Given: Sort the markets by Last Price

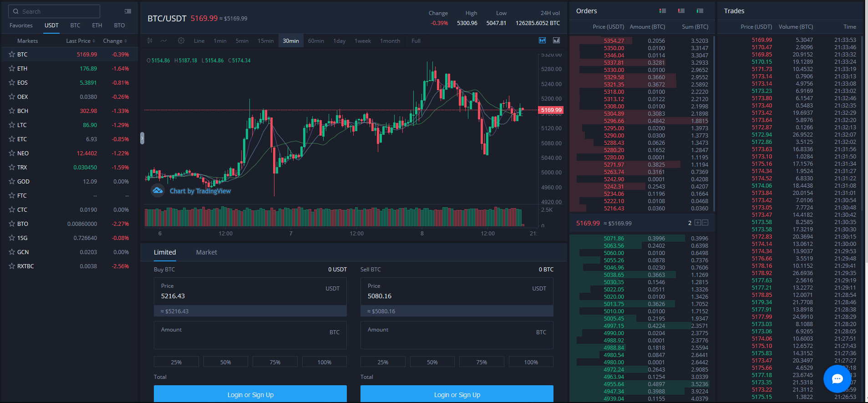Looking at the screenshot, I should point(81,41).
